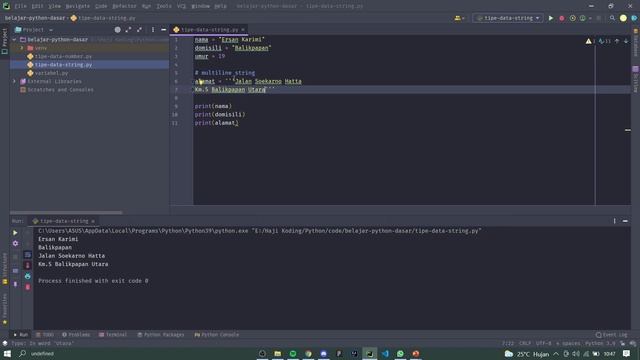Viewport: 640px width, 360px height.
Task: Show the warnings indicator in the editor
Action: (590, 41)
